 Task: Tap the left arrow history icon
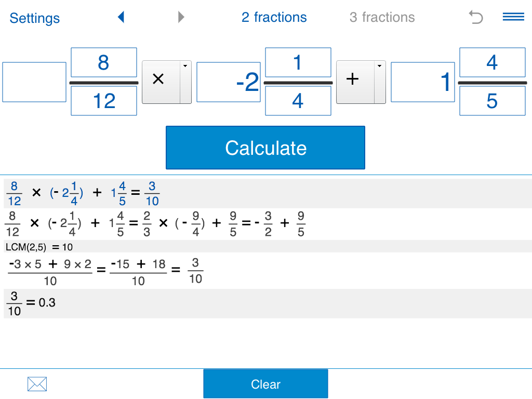click(x=121, y=18)
